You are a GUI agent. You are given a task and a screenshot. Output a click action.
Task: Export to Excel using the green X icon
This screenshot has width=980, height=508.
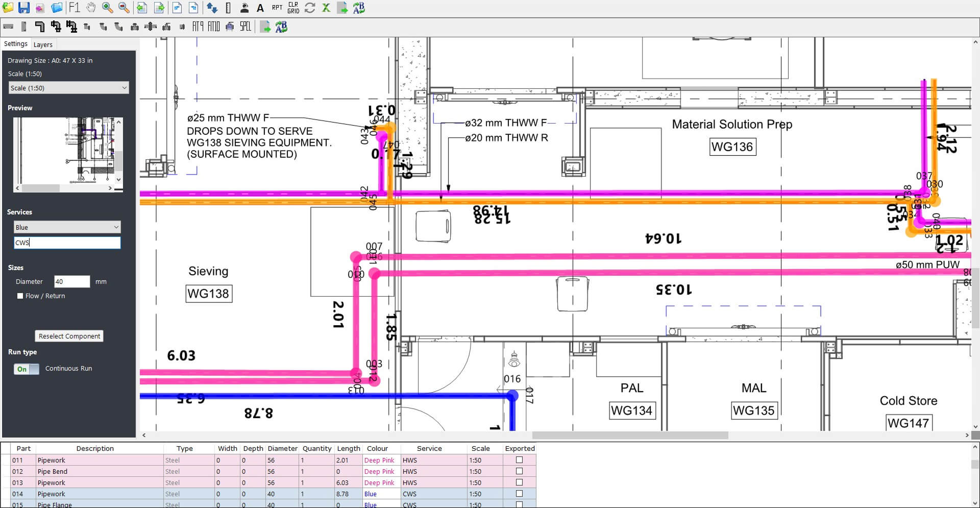[326, 8]
